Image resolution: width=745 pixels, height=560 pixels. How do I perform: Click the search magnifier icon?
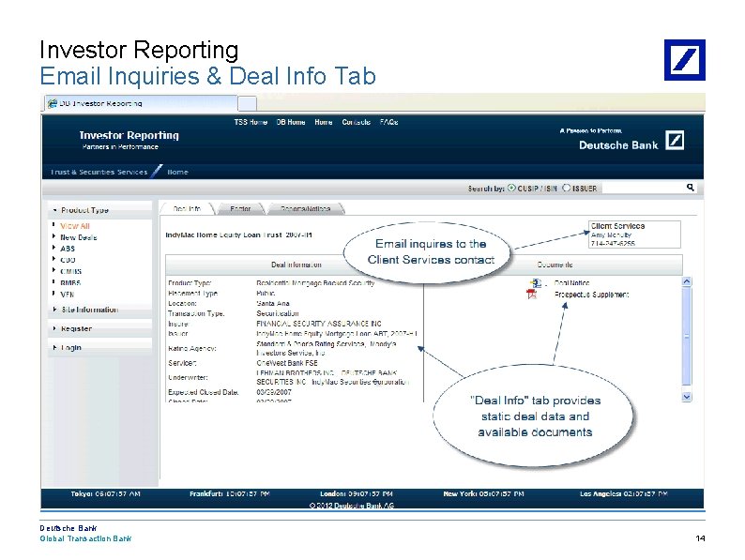pyautogui.click(x=690, y=188)
